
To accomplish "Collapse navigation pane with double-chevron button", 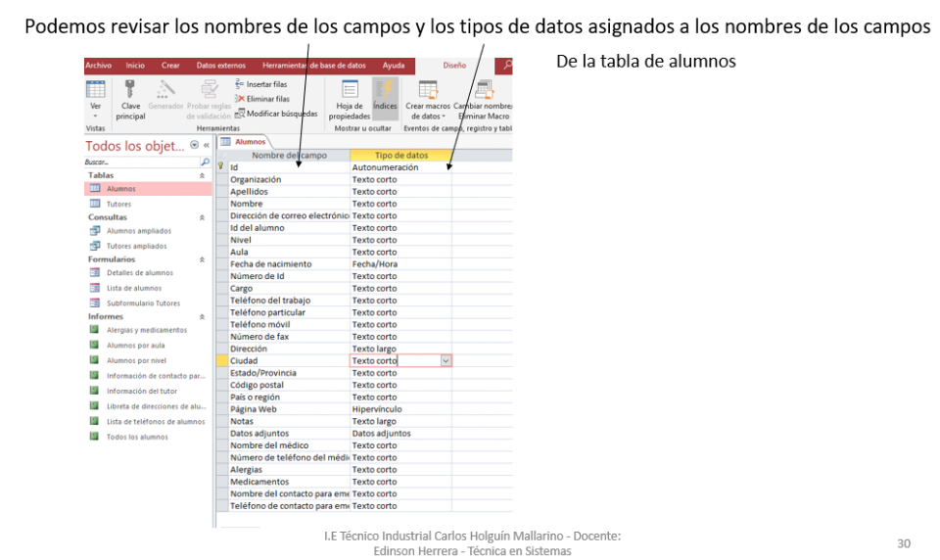I will pyautogui.click(x=207, y=146).
